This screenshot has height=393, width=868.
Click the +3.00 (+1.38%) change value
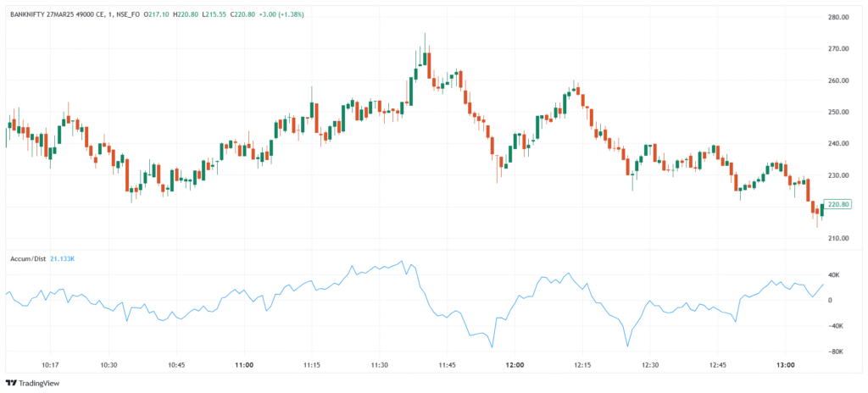pos(281,14)
